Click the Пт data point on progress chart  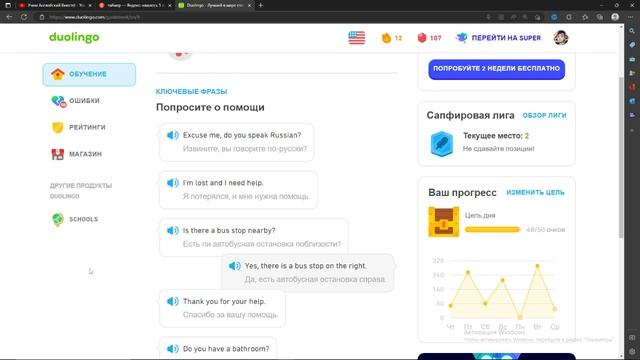[x=468, y=272]
